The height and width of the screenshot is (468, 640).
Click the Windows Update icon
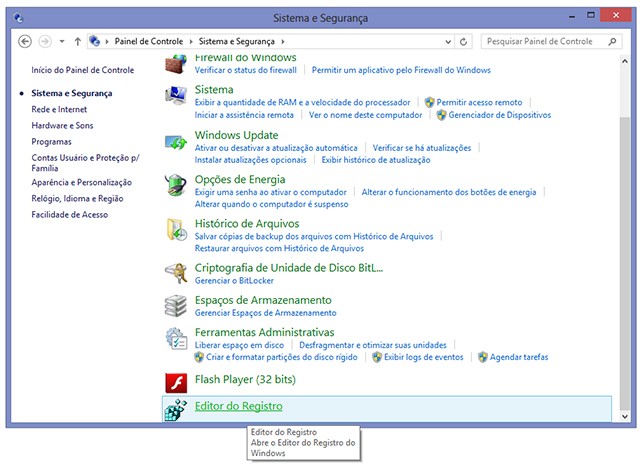click(x=176, y=142)
